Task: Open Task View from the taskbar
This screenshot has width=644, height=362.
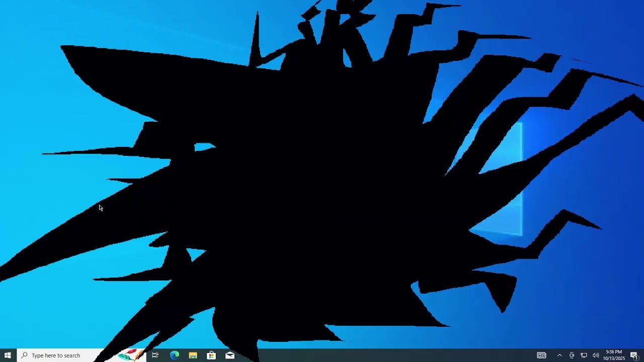Action: click(x=155, y=355)
